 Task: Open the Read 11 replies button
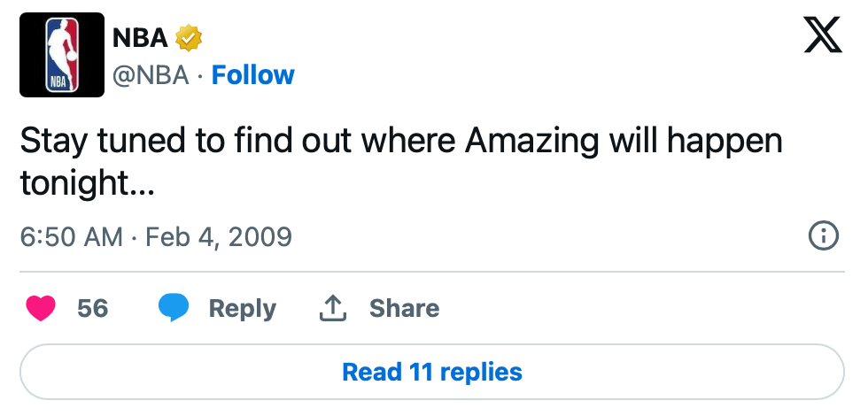click(432, 372)
